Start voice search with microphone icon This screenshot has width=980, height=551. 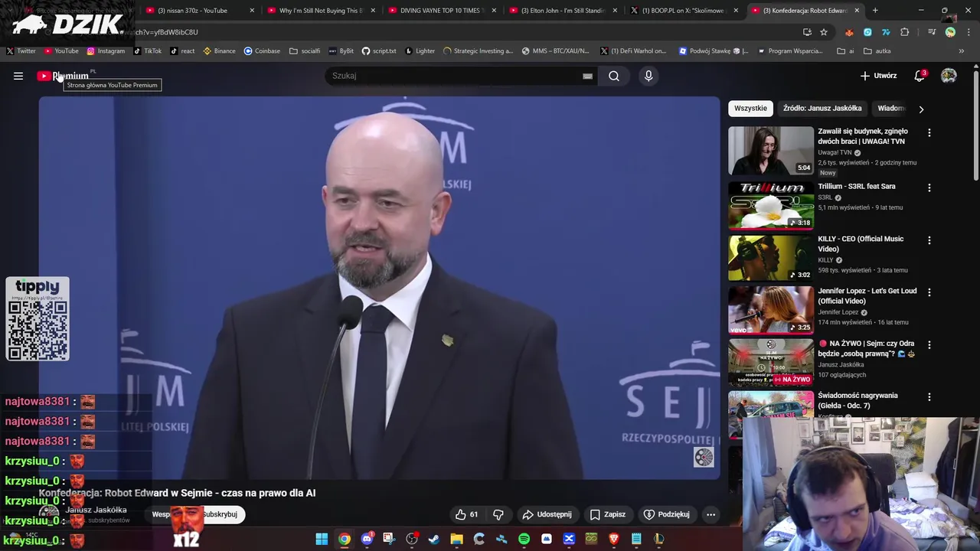point(648,76)
